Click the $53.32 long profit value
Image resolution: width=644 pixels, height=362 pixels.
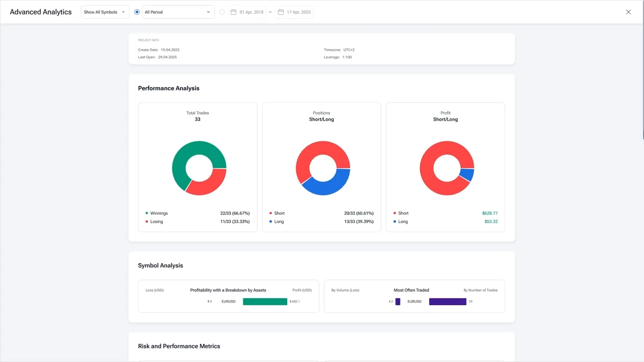click(x=491, y=222)
